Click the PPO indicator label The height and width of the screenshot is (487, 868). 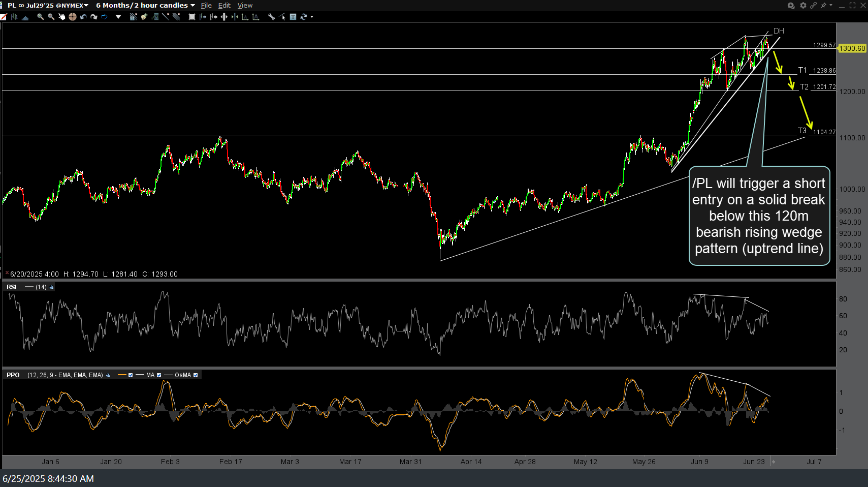tap(13, 375)
